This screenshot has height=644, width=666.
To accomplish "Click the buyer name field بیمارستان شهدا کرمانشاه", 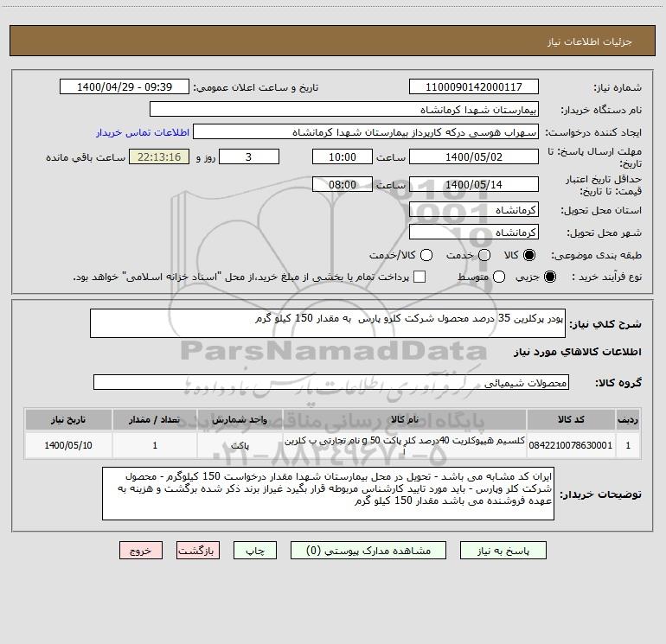I will 344,110.
